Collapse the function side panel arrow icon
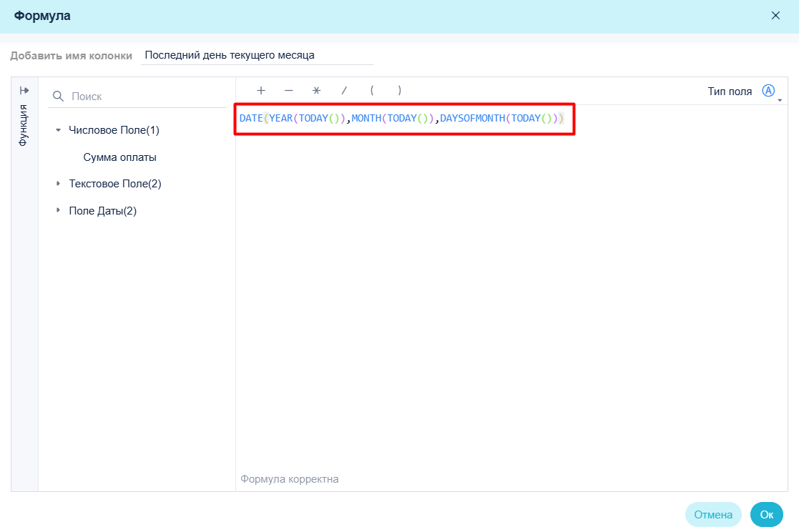Screen dimensions: 799x532 pos(24,91)
